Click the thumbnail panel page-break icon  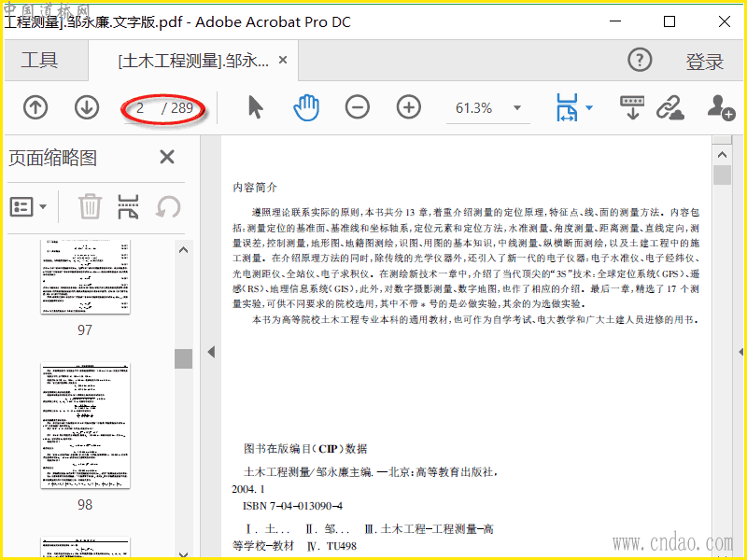(128, 206)
